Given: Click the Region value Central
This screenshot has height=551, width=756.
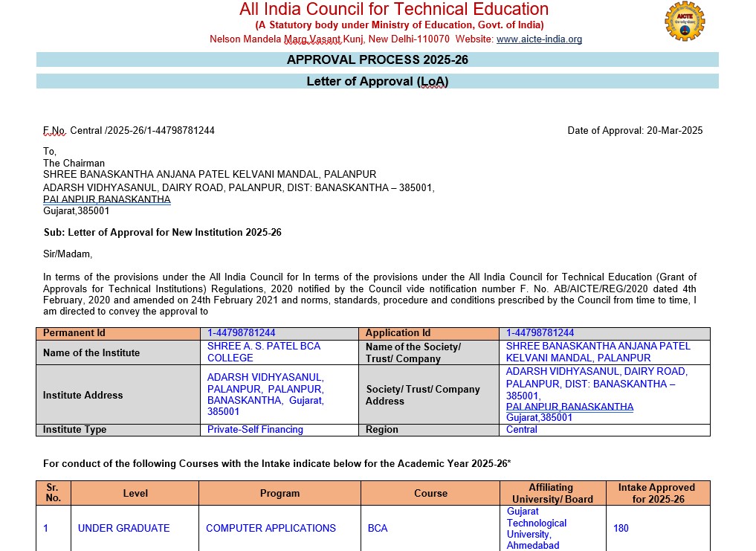Looking at the screenshot, I should click(x=521, y=430).
